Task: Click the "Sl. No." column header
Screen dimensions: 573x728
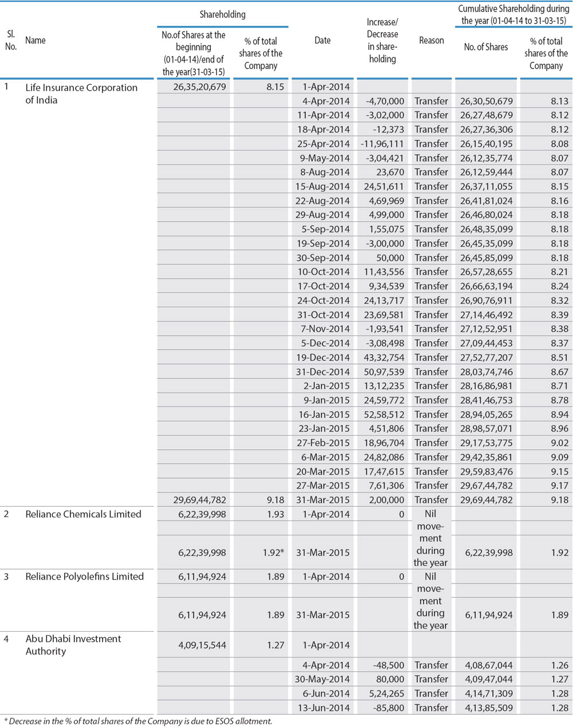Action: click(10, 40)
